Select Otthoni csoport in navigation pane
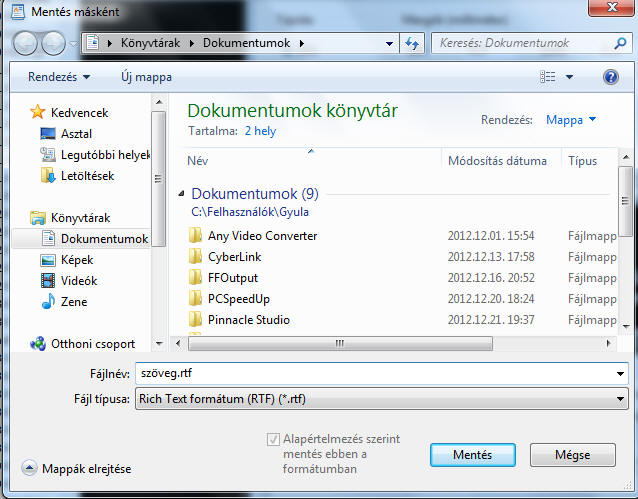 tap(83, 344)
